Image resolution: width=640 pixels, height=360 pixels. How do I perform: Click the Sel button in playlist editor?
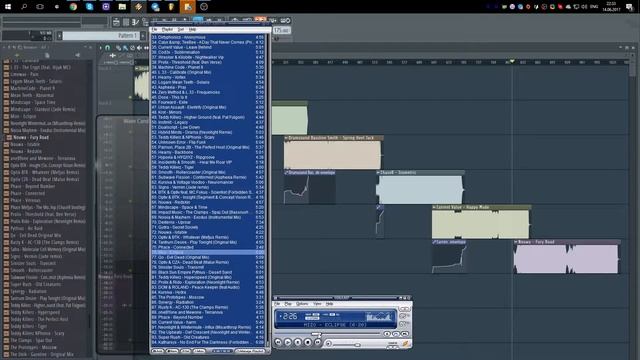[185, 351]
